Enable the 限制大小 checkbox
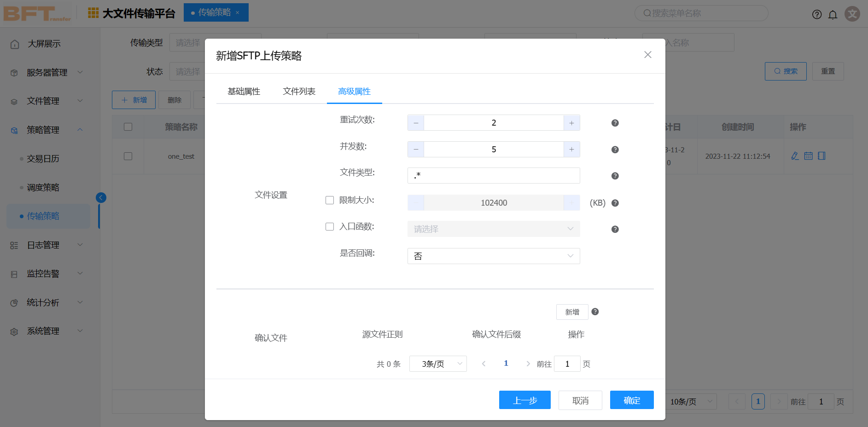This screenshot has width=868, height=427. click(x=330, y=200)
